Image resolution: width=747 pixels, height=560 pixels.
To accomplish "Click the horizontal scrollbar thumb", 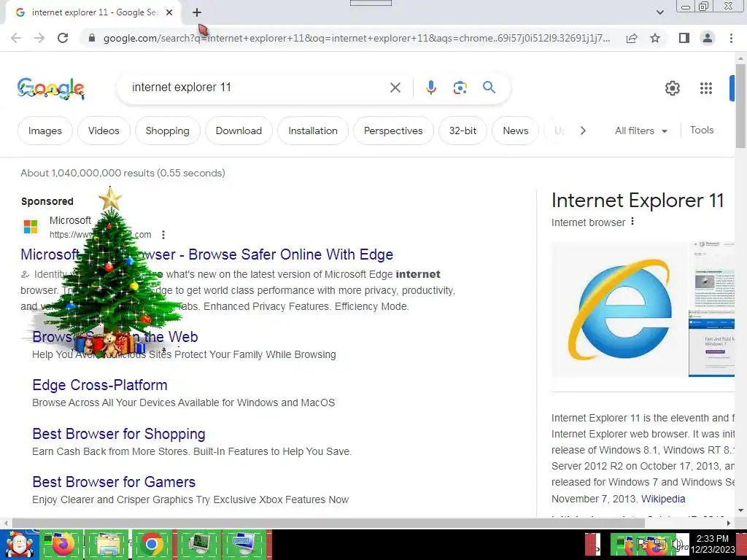I will click(329, 524).
